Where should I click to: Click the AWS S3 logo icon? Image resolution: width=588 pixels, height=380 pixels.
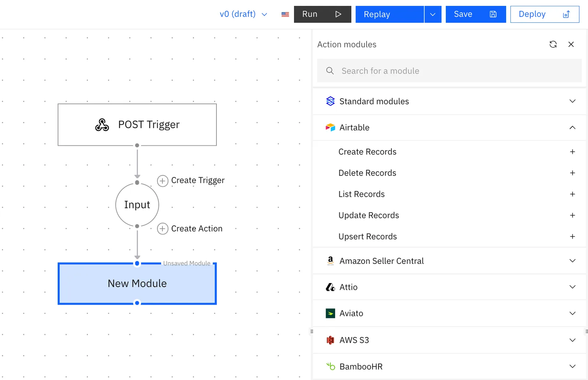pos(330,340)
